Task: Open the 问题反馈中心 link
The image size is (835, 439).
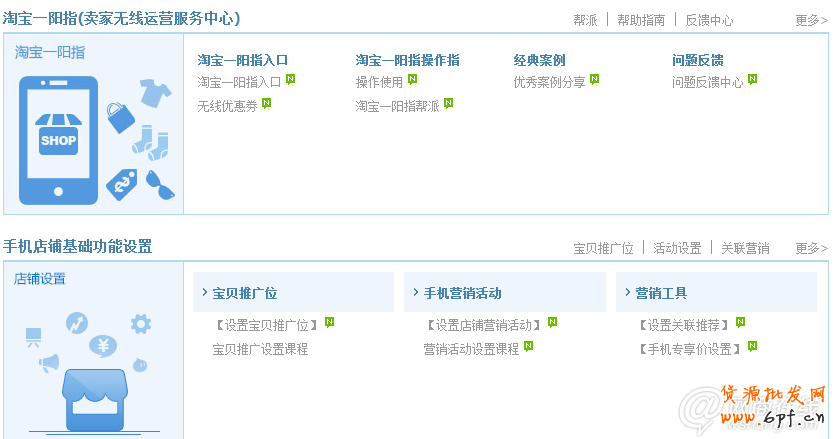Action: click(707, 82)
